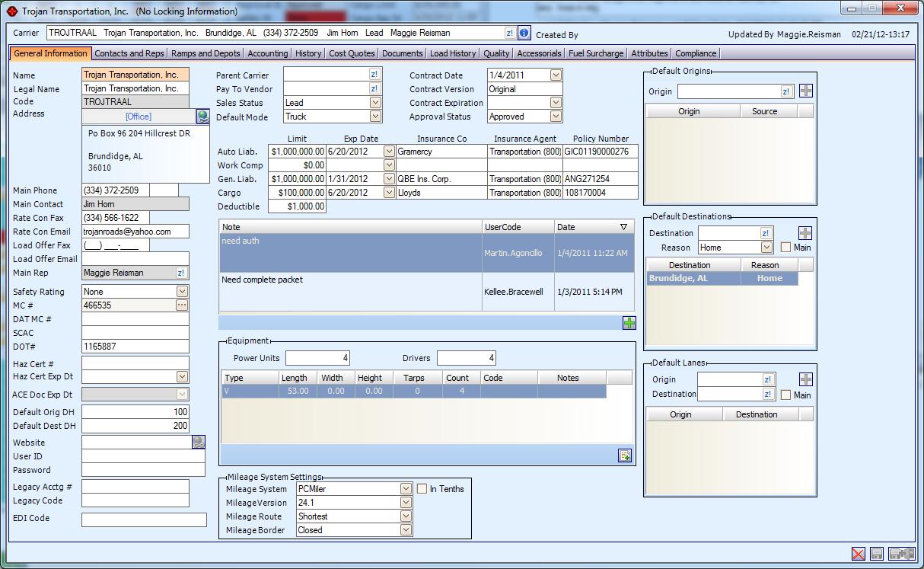Screen dimensions: 924x569
Task: Switch to the Accounting tab
Action: [x=268, y=53]
